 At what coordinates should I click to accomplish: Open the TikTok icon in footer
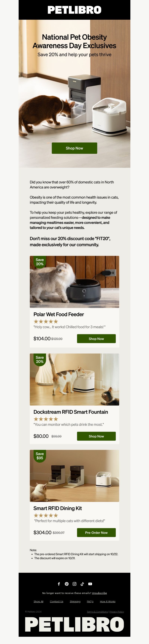click(82, 584)
